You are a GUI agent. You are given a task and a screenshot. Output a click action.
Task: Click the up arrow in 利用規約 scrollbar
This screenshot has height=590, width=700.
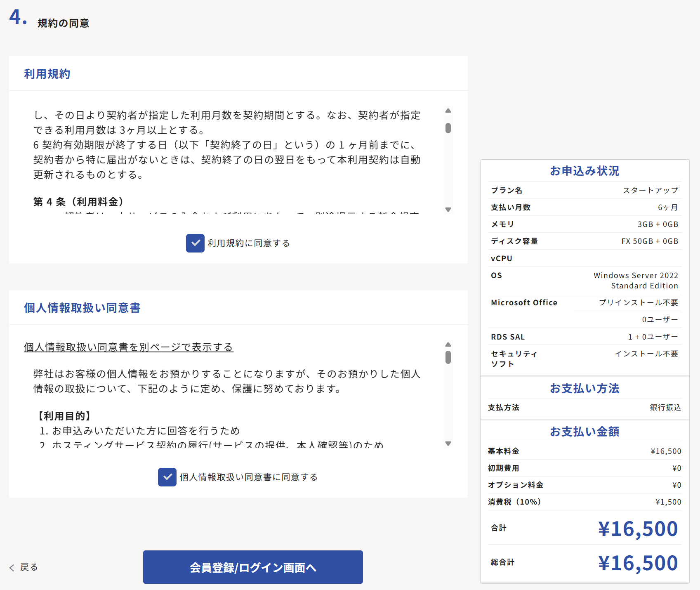click(x=448, y=111)
